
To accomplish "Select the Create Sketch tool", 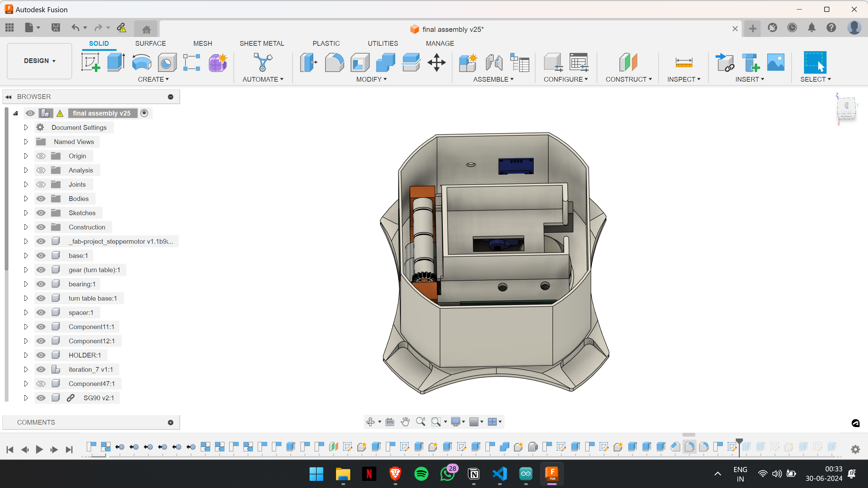I will [x=91, y=62].
